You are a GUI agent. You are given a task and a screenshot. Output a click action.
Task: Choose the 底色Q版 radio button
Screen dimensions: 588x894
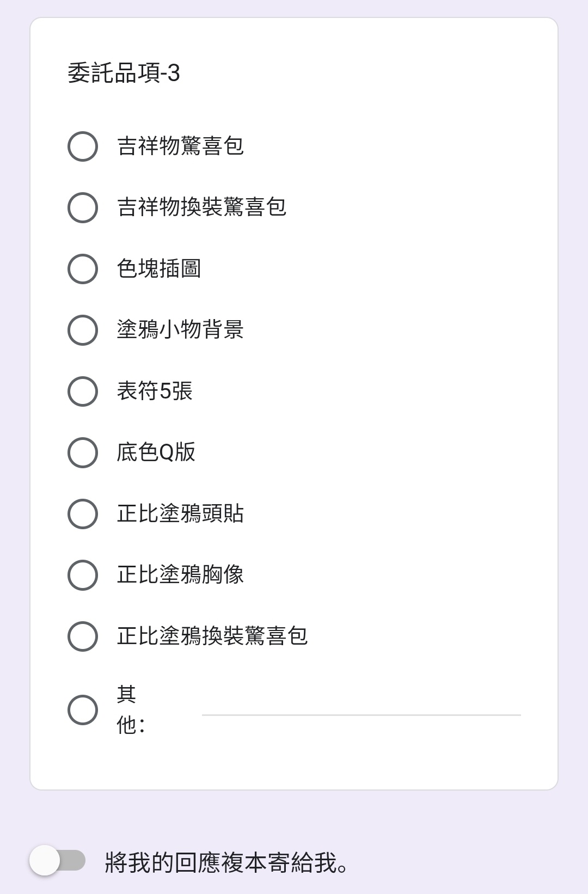(x=83, y=452)
